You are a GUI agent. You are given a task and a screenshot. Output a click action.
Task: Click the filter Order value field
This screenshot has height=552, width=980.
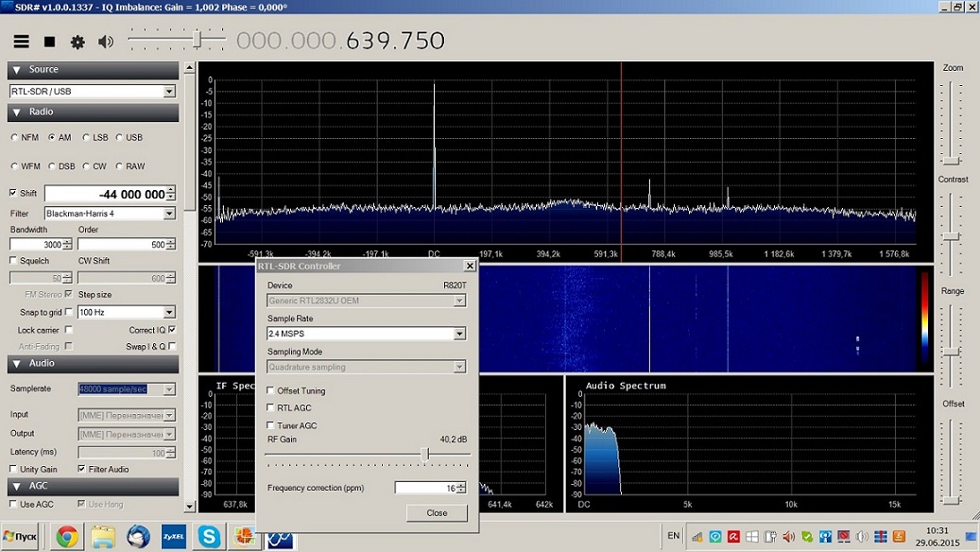(122, 245)
